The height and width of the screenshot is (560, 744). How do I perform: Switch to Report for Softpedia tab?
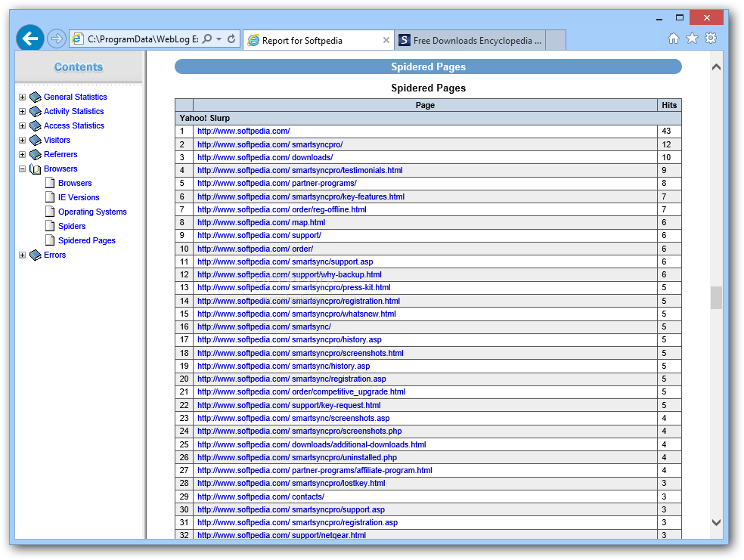[x=319, y=40]
